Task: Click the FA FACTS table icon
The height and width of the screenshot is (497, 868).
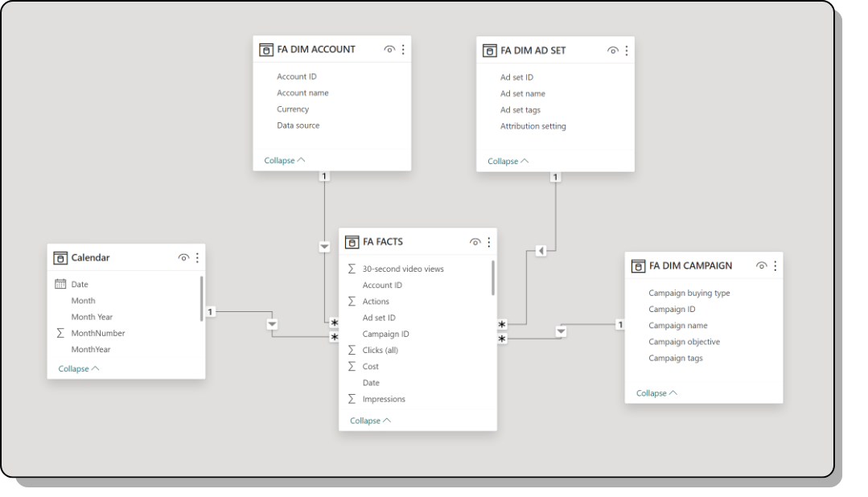Action: click(x=352, y=242)
